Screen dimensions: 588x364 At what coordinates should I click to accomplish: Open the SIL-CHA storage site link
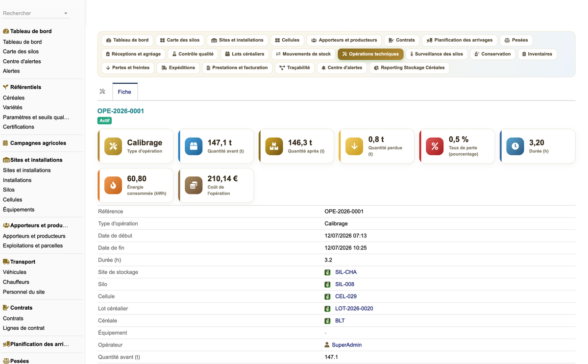coord(346,272)
